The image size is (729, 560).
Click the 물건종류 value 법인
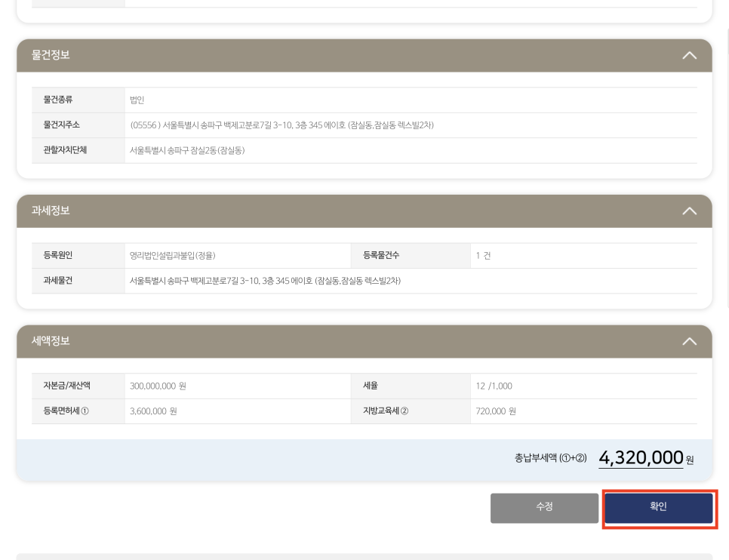coord(137,100)
